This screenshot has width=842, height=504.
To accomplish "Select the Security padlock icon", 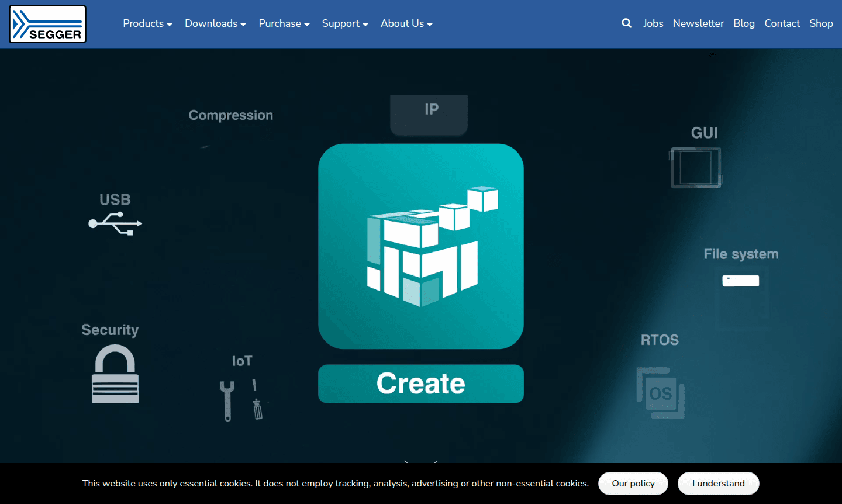I will tap(115, 374).
